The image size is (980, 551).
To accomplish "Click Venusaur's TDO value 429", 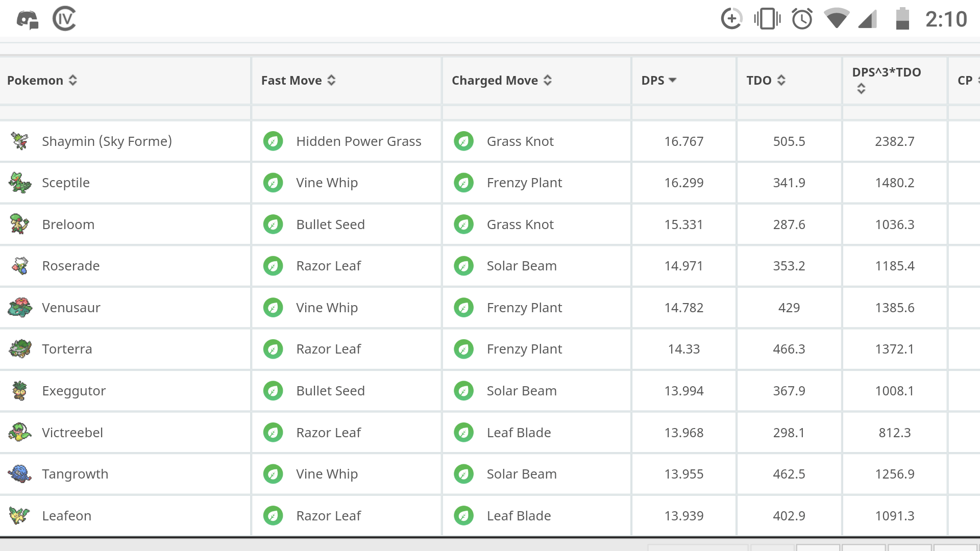I will (x=789, y=308).
